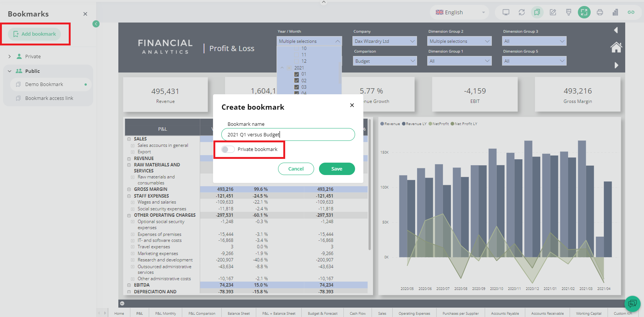
Task: Collapse the top bar with the up chevron
Action: tap(324, 2)
